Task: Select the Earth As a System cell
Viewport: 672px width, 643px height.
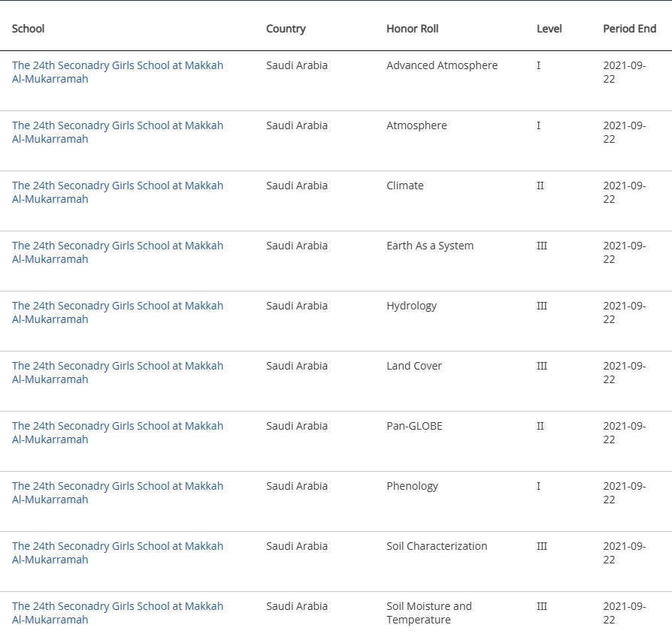Action: (x=430, y=246)
